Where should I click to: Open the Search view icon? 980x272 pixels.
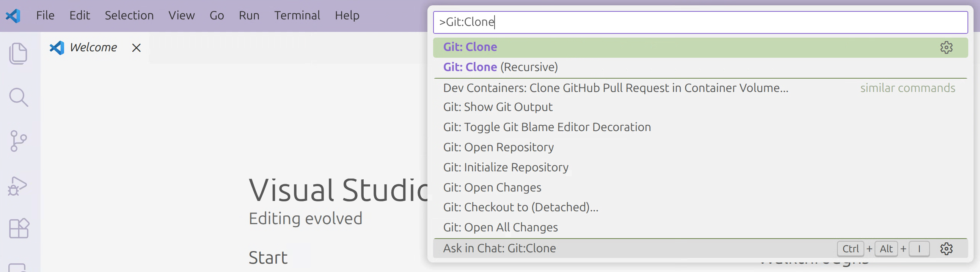(18, 97)
